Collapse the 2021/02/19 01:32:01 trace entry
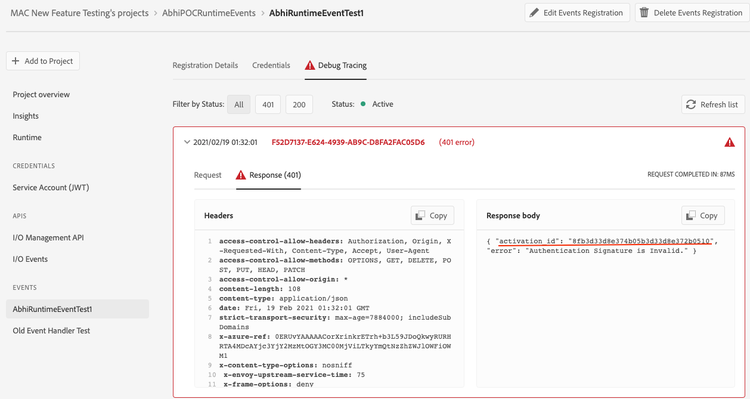 [x=187, y=142]
